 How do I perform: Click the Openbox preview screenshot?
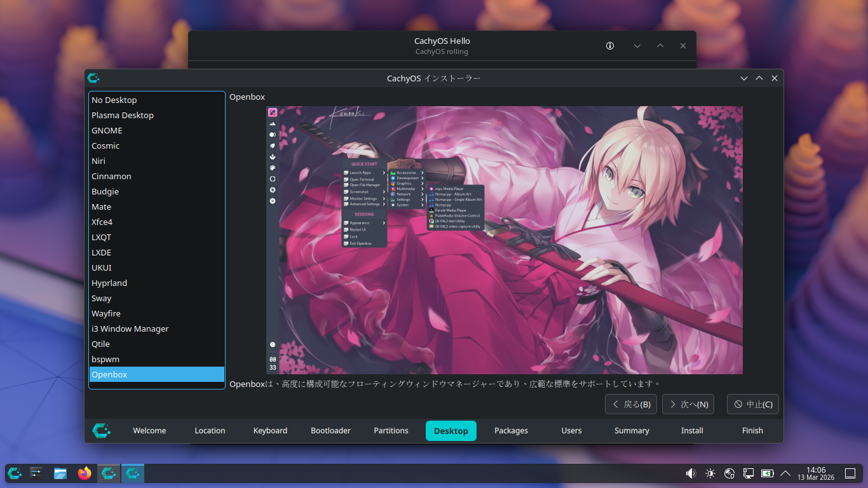click(505, 240)
